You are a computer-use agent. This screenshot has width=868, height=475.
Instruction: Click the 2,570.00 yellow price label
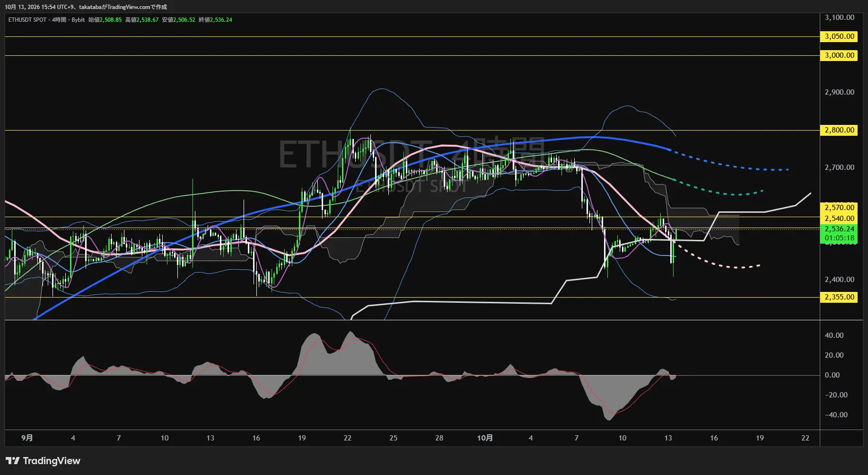(839, 207)
